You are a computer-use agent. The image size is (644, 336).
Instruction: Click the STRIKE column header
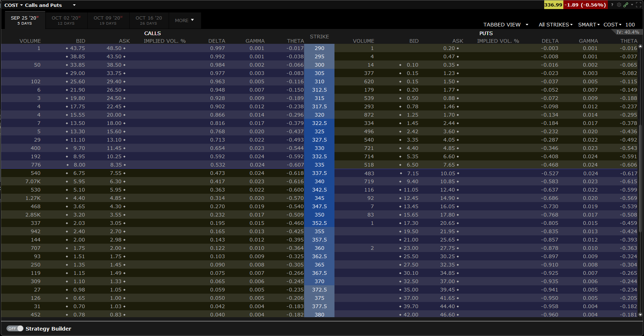point(319,37)
